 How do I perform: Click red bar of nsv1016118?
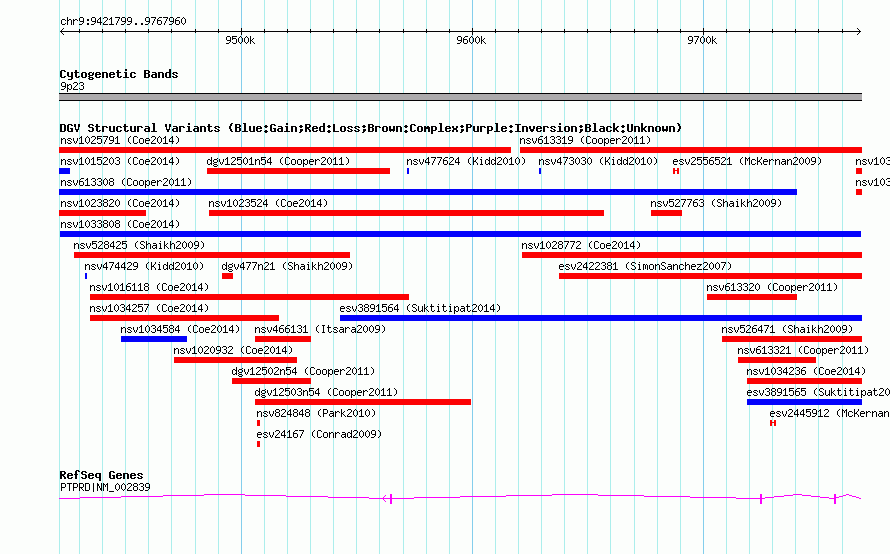[249, 297]
